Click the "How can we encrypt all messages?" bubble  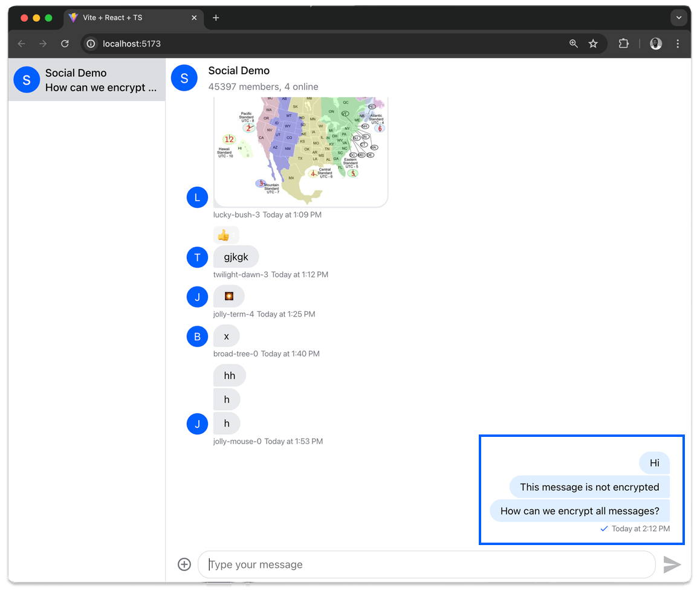[579, 511]
